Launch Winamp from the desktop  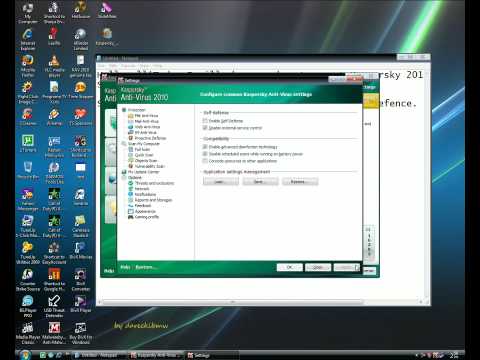pos(54,117)
